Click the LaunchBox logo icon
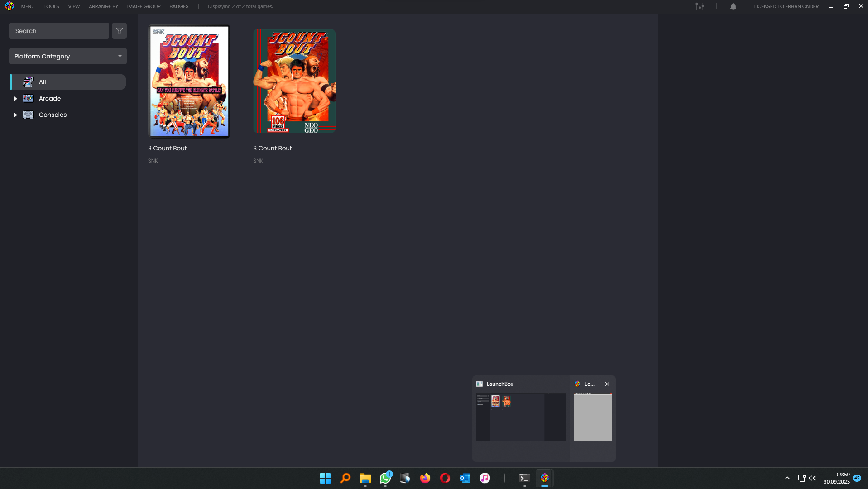The image size is (868, 489). coord(10,6)
